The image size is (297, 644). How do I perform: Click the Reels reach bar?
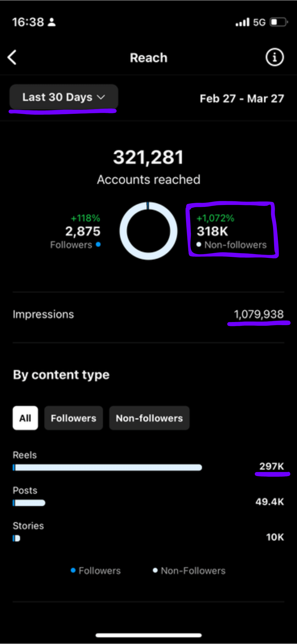[107, 468]
